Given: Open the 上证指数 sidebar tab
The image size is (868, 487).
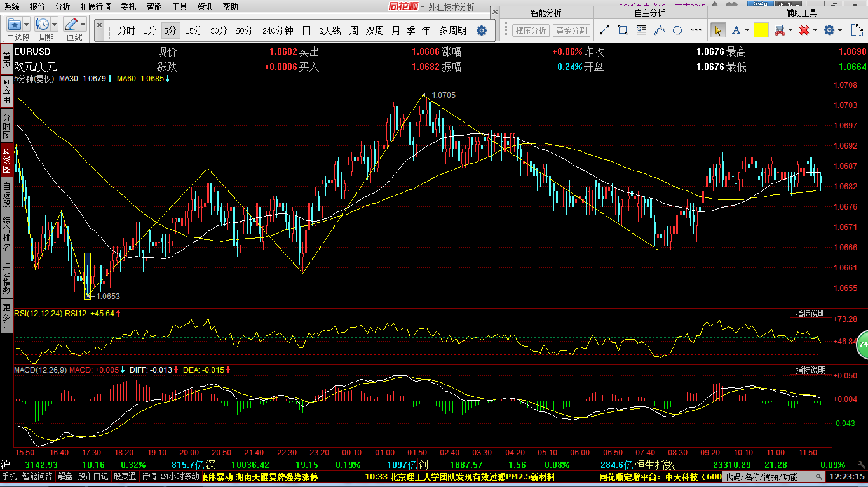Looking at the screenshot, I should 6,277.
